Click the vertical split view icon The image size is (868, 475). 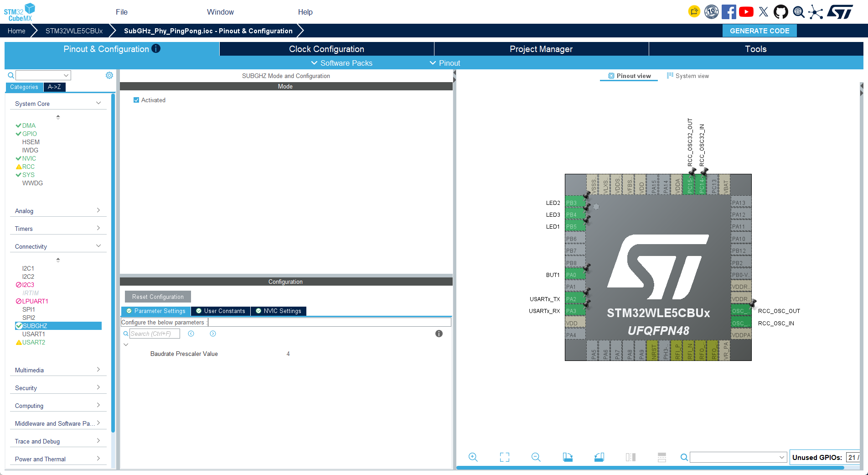pos(630,457)
